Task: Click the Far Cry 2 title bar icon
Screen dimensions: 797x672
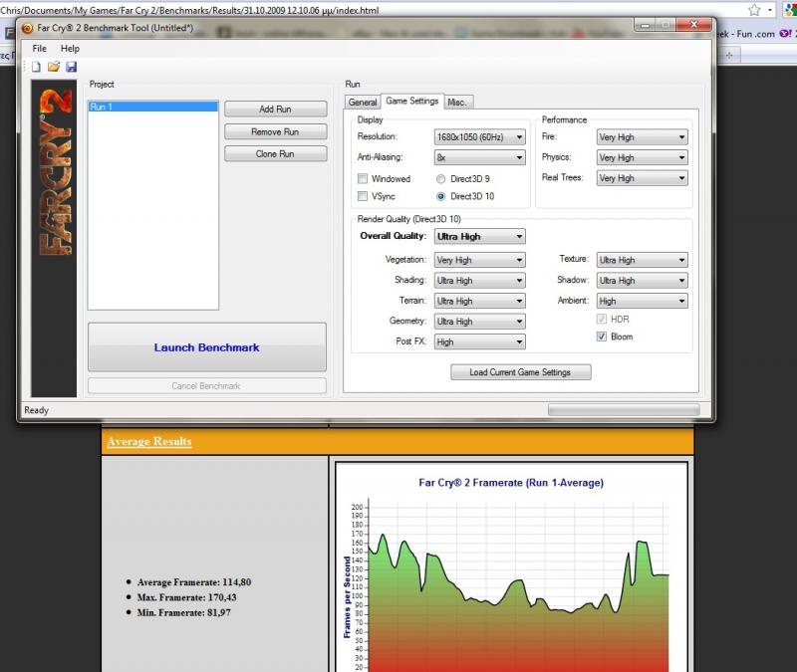Action: [x=28, y=29]
